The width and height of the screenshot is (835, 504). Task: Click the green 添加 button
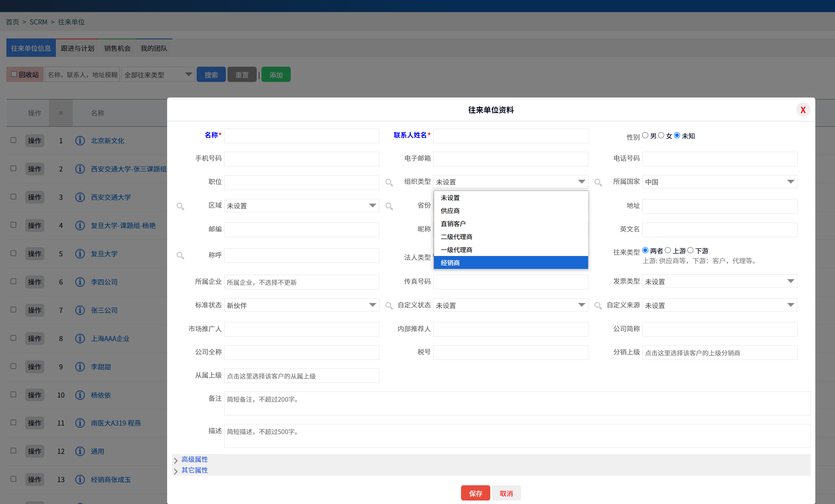(276, 74)
